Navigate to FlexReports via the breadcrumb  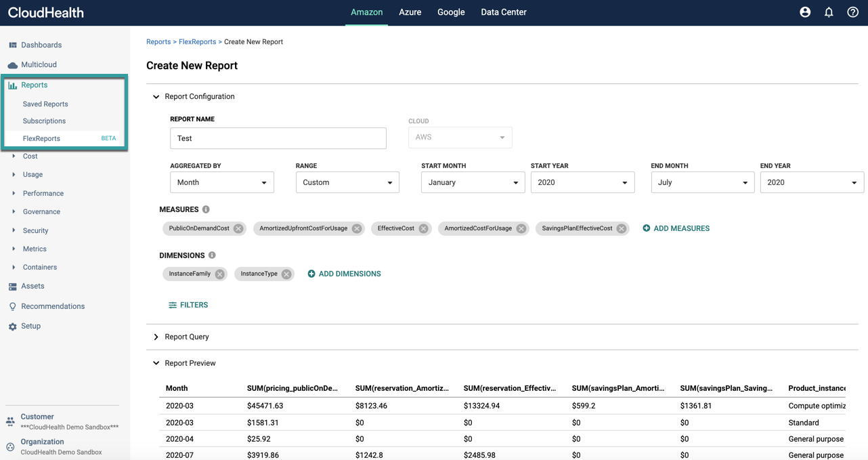(197, 41)
